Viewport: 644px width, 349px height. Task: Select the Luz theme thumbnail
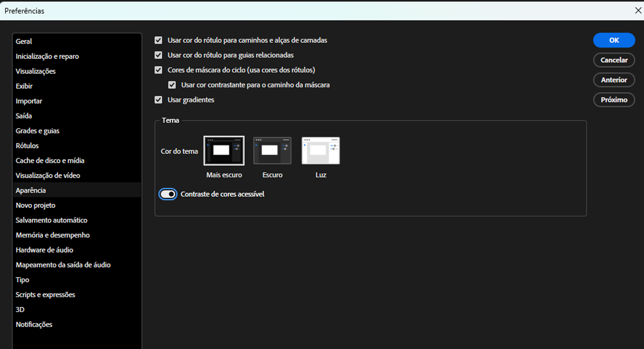(320, 150)
